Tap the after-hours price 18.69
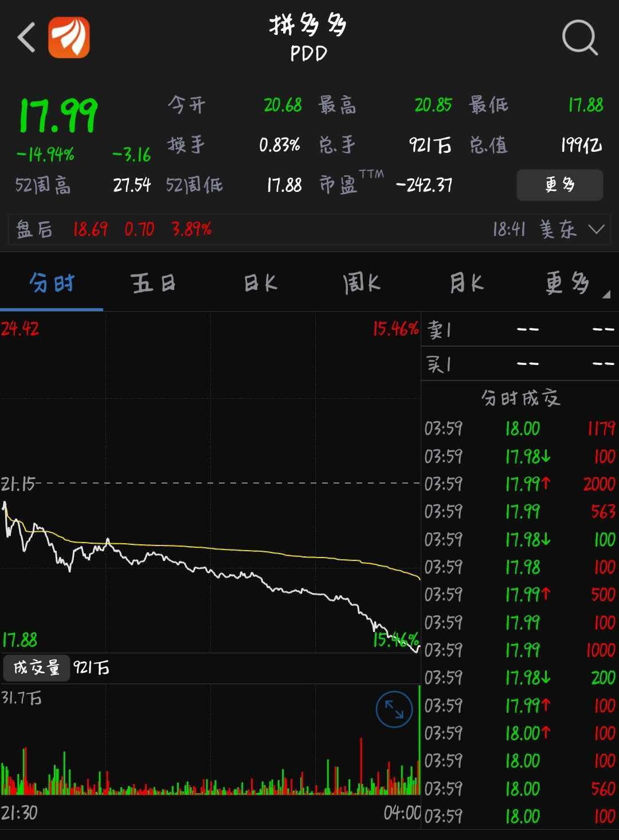619x840 pixels. pos(90,230)
